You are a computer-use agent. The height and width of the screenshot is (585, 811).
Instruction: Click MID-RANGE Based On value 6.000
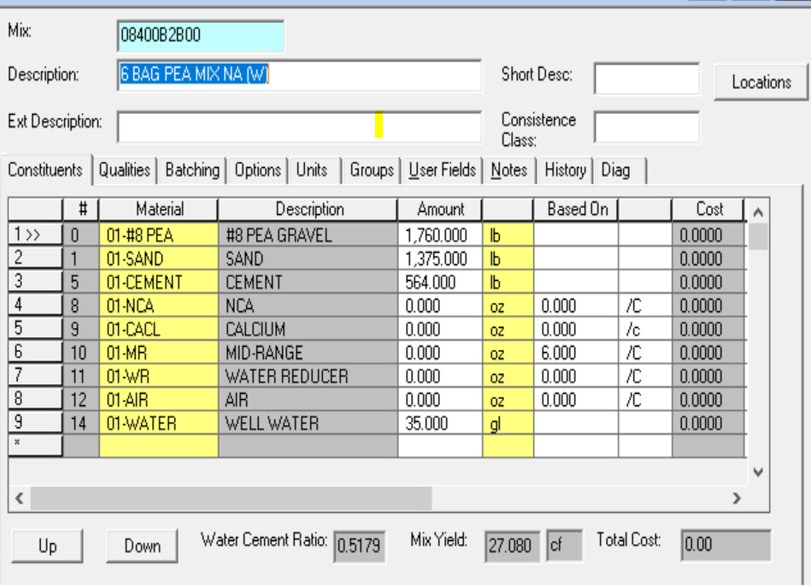coord(575,353)
